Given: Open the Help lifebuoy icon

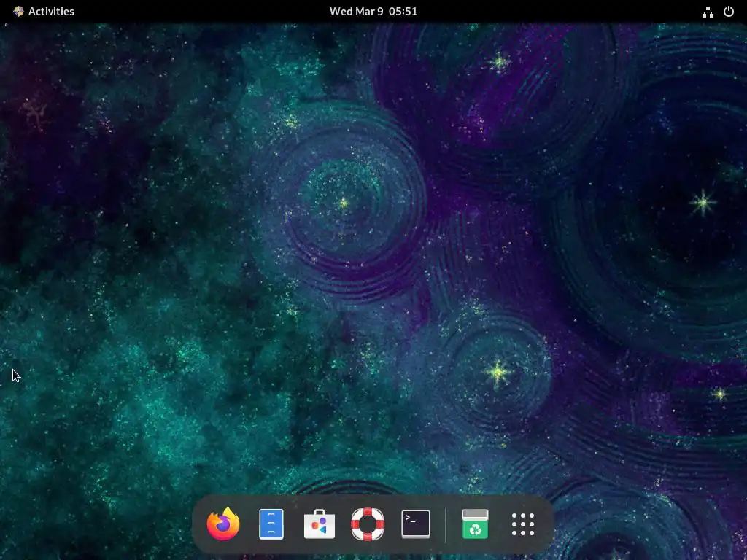Looking at the screenshot, I should (368, 524).
